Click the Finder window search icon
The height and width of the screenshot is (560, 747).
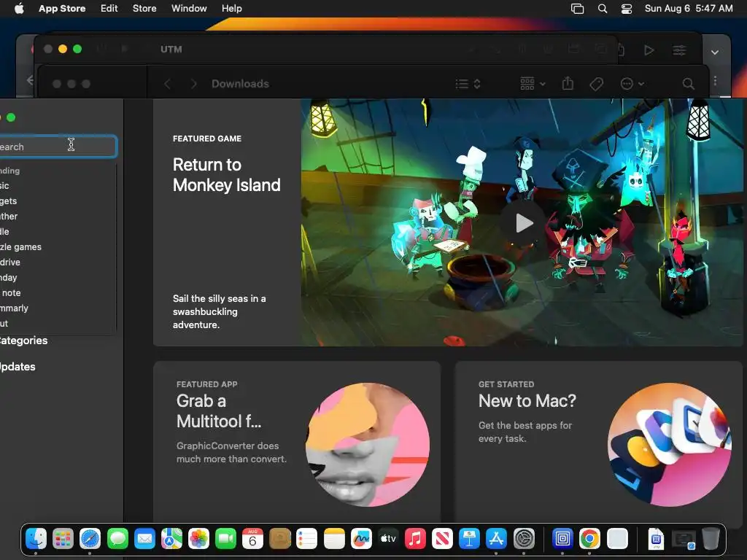pyautogui.click(x=688, y=84)
